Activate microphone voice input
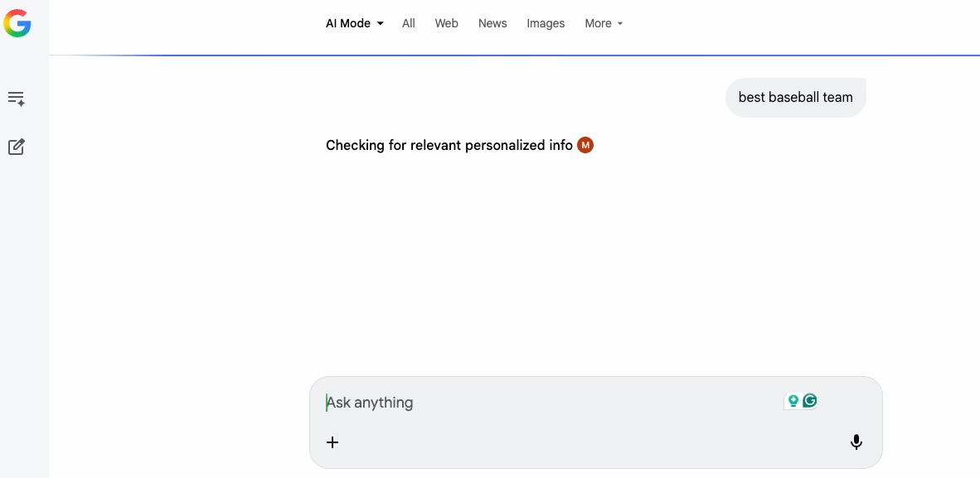The width and height of the screenshot is (980, 478). click(856, 442)
